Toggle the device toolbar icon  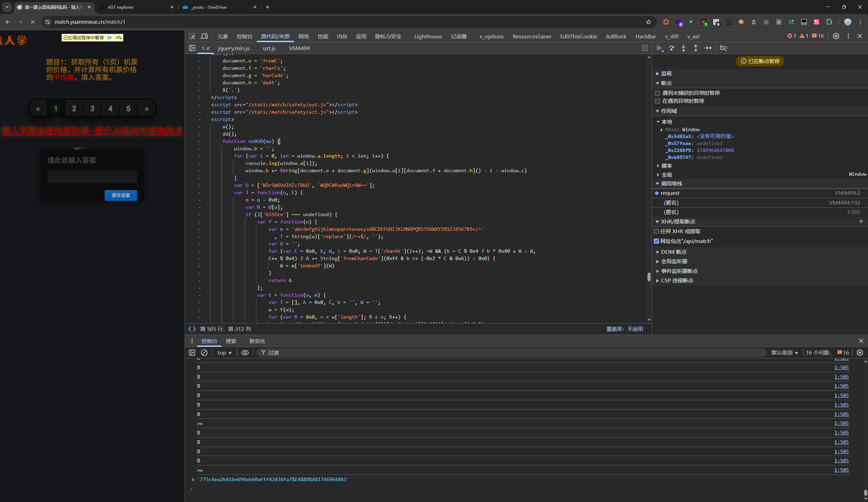[x=204, y=36]
